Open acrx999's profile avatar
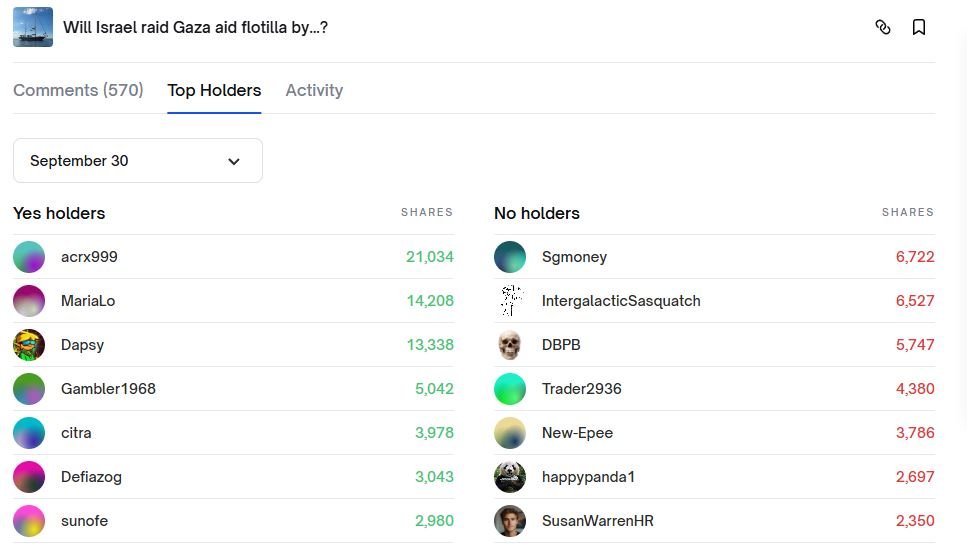 coord(29,257)
